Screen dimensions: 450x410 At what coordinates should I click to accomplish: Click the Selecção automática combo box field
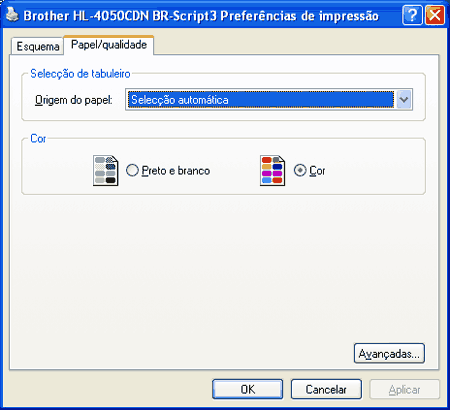tap(269, 99)
